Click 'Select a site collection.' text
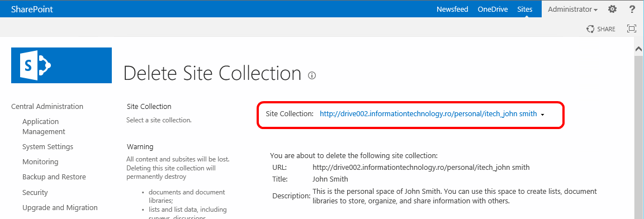644x219 pixels. [x=159, y=121]
